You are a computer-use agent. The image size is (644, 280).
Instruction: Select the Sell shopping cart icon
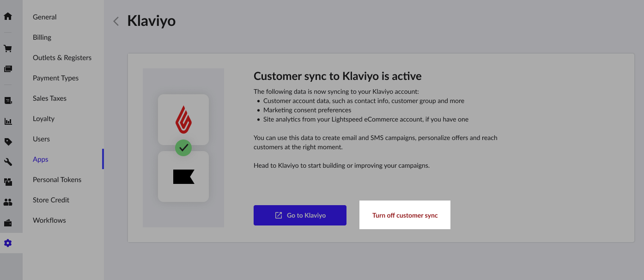tap(7, 48)
